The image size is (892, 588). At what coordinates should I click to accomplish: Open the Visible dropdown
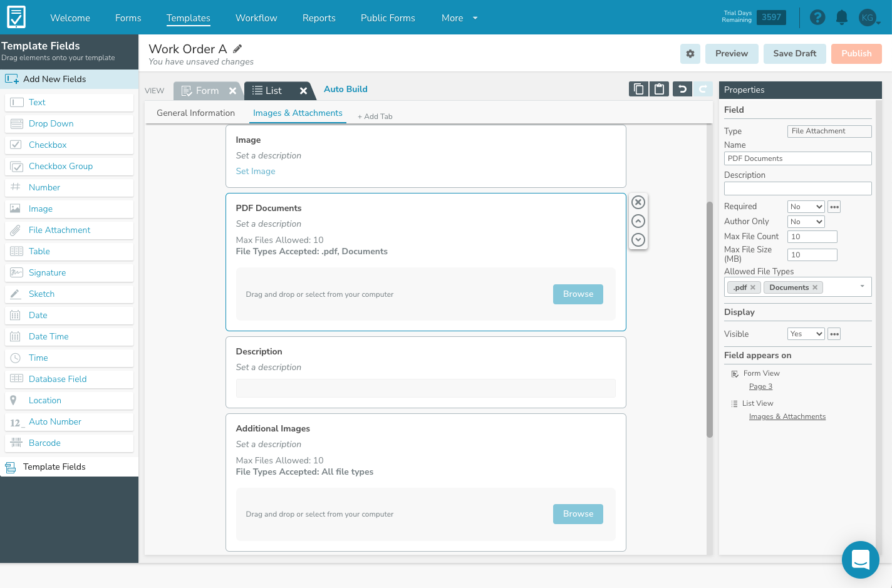tap(806, 334)
